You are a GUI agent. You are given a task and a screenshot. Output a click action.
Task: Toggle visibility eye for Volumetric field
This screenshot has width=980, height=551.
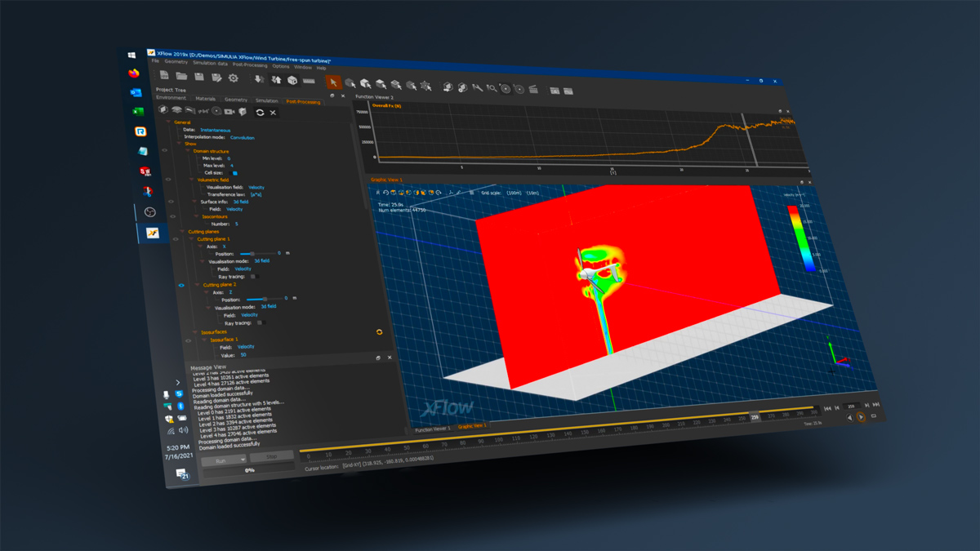click(x=168, y=179)
